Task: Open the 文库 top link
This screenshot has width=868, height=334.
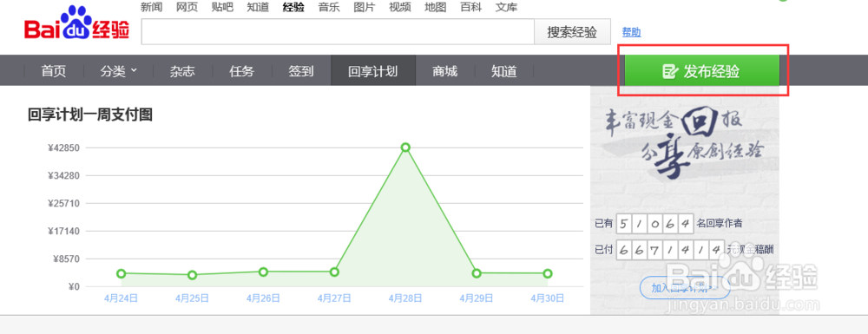Action: pyautogui.click(x=506, y=7)
